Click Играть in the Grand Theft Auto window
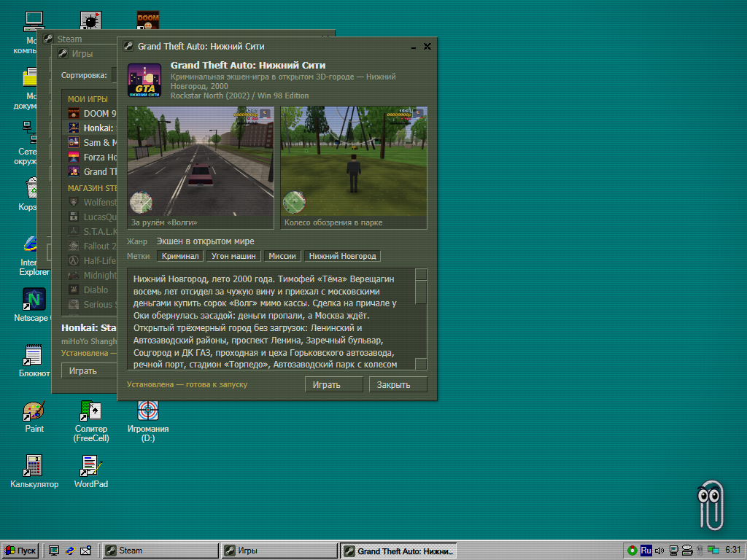This screenshot has height=560, width=747. 334,384
